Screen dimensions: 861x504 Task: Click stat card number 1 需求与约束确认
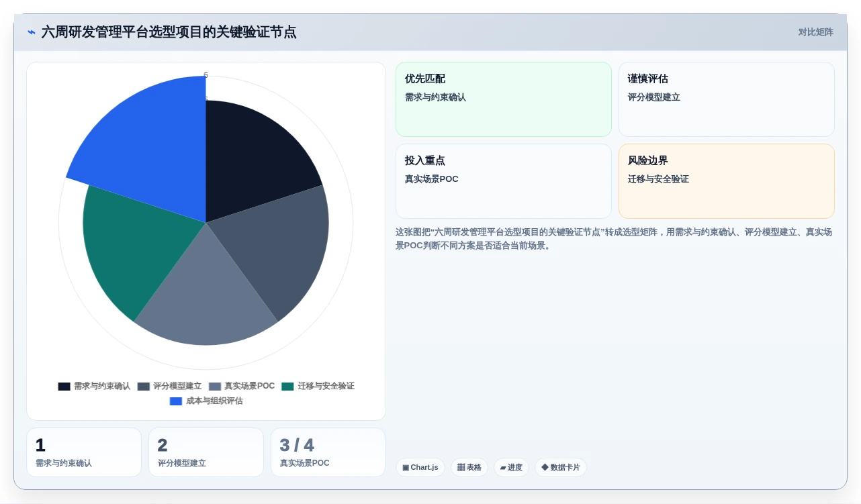tap(84, 452)
